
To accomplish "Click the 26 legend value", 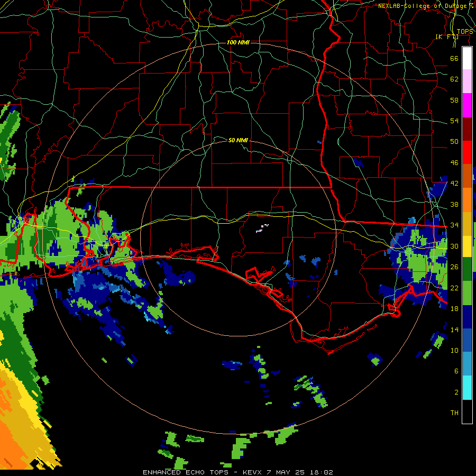I will click(454, 267).
